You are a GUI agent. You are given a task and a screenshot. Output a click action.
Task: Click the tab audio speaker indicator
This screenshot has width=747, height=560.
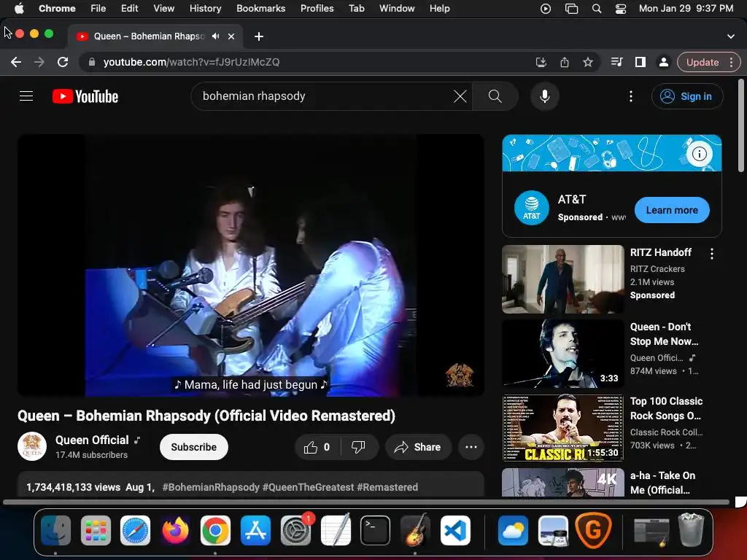click(216, 36)
